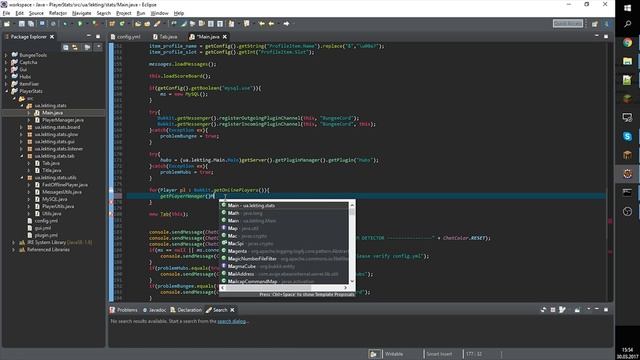Expand JRE System Library node
The image size is (640, 360).
(x=13, y=242)
